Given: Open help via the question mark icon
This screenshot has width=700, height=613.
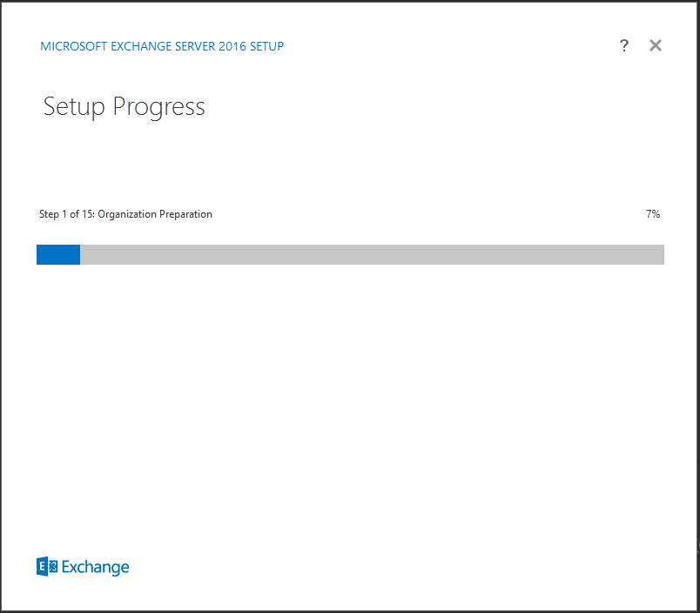Looking at the screenshot, I should 624,45.
